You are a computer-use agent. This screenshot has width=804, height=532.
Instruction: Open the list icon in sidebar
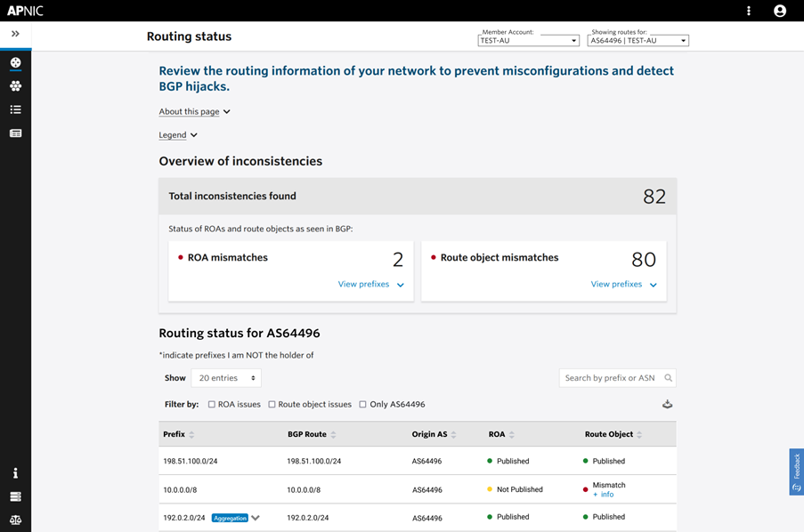tap(15, 109)
